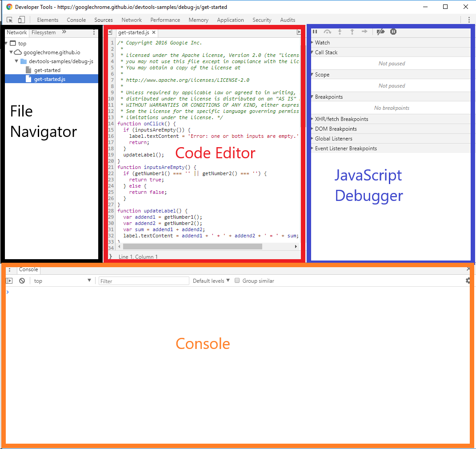The height and width of the screenshot is (449, 476).
Task: Show the console sidebar
Action: 9,281
